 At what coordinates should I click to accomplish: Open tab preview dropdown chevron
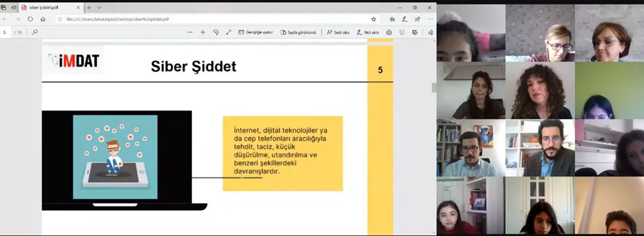pos(99,8)
